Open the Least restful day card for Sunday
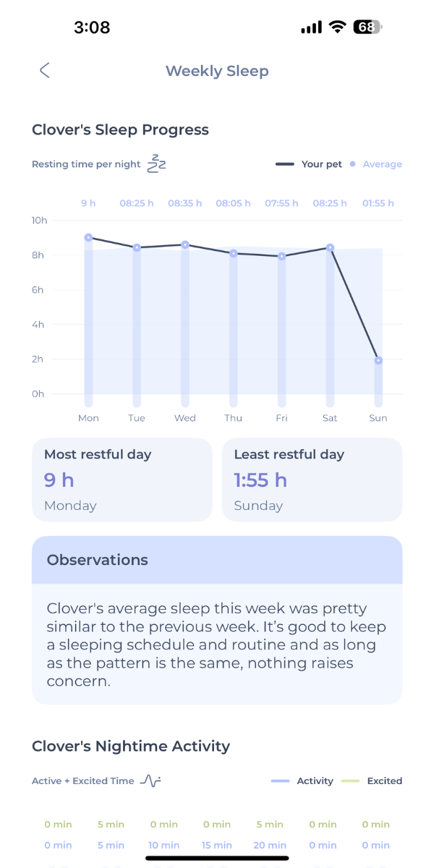Screen dimensions: 434x868 [x=312, y=480]
